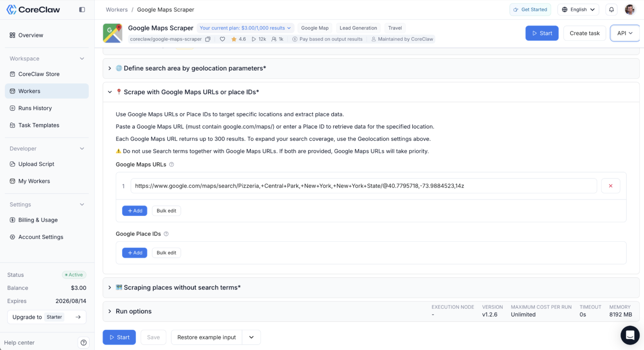Click the Workers breadcrumb link
Screen dimensions: 644x350
point(117,9)
